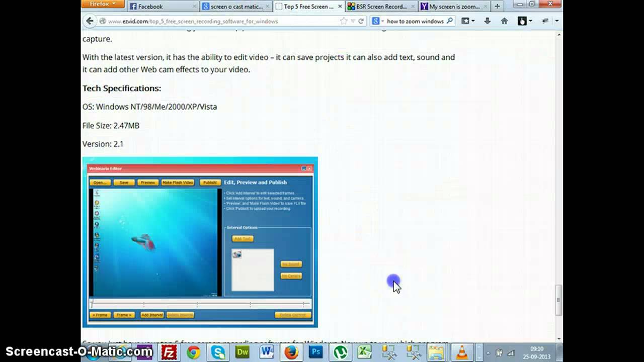Viewport: 644px width, 362px height.
Task: Close the Facebook tab
Action: click(194, 7)
